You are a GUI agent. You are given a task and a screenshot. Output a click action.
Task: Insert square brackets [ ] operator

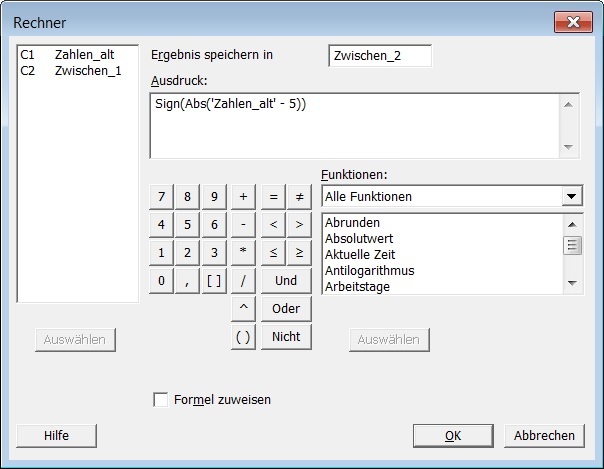[214, 281]
